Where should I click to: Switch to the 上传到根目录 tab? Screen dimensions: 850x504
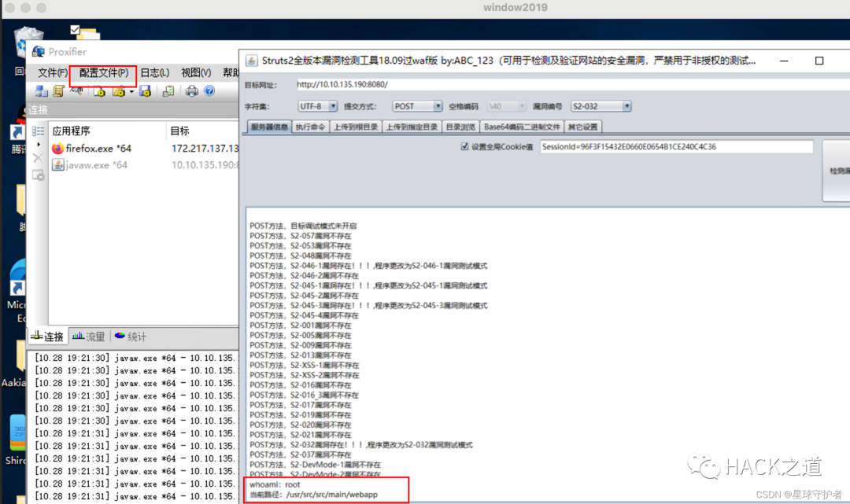(x=356, y=127)
